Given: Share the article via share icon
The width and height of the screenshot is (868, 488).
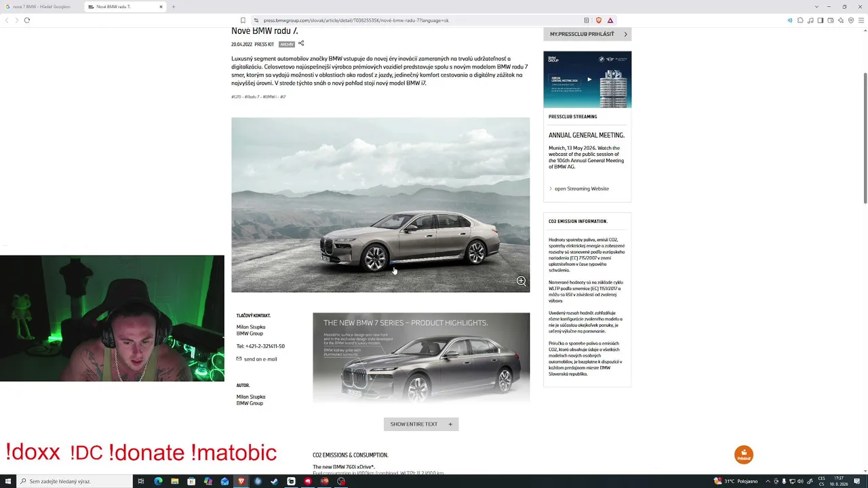Looking at the screenshot, I should coord(301,43).
